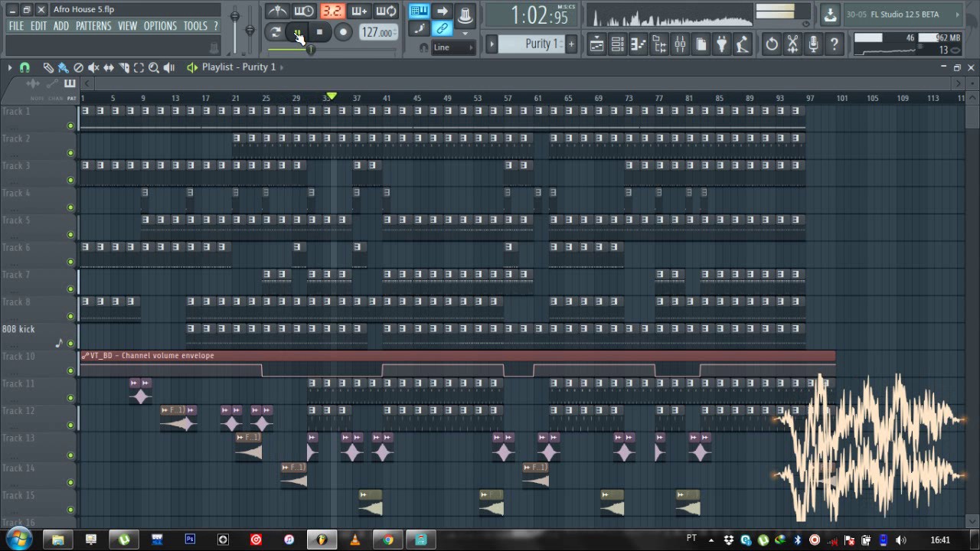Pause playback with the pause button
Image resolution: width=980 pixels, height=551 pixels.
pyautogui.click(x=297, y=32)
